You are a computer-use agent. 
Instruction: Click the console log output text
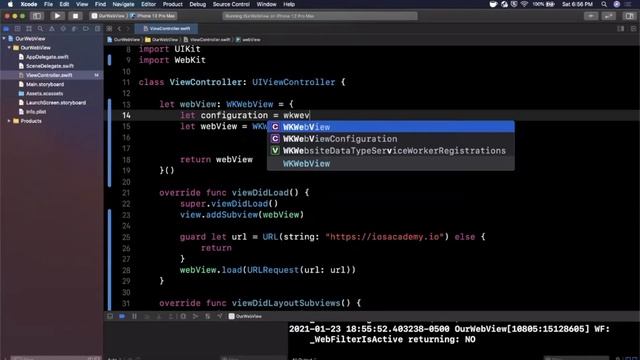coord(449,334)
